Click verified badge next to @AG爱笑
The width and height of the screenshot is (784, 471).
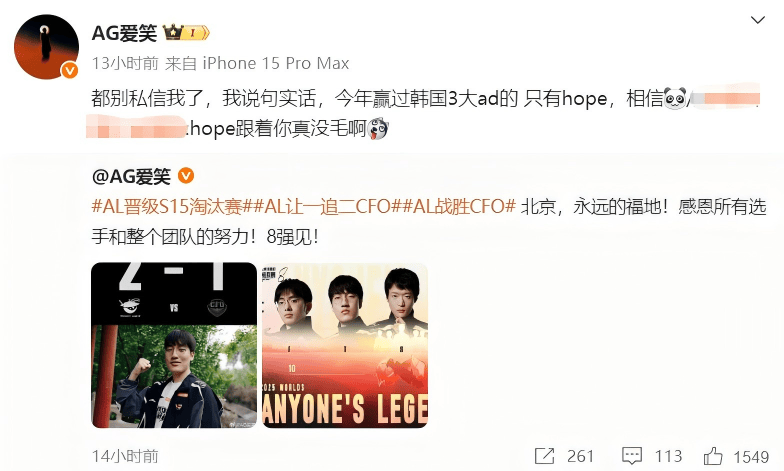(x=186, y=176)
